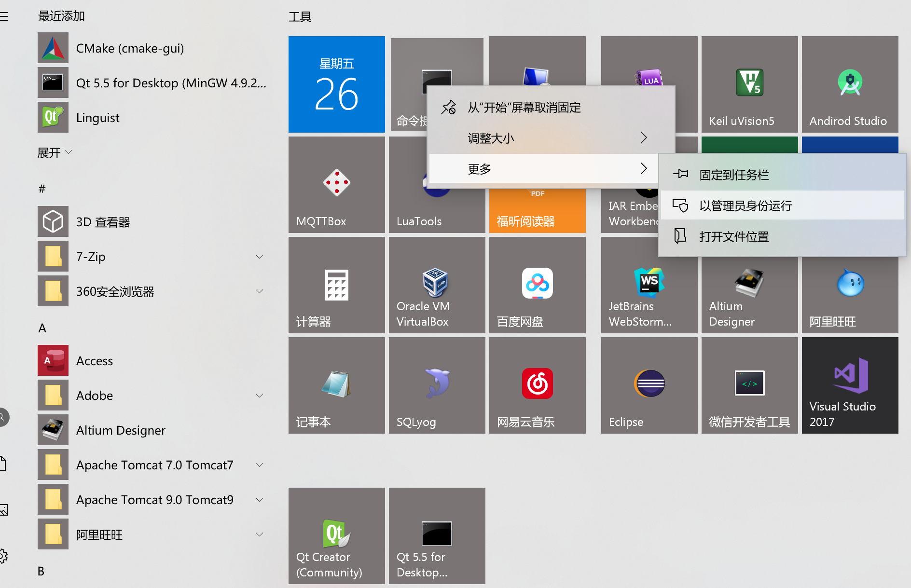Screen dimensions: 911x588
Task: Open Settings gear in left rail
Action: pyautogui.click(x=3, y=556)
